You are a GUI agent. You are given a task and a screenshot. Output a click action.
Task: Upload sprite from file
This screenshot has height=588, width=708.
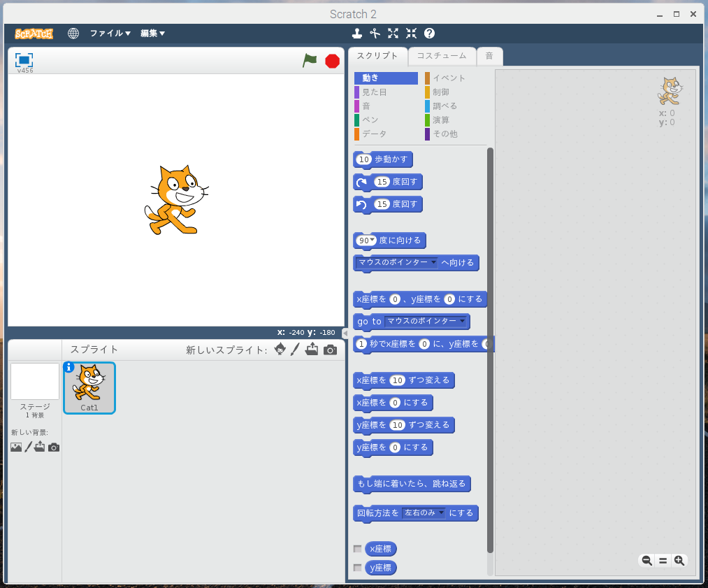point(312,349)
